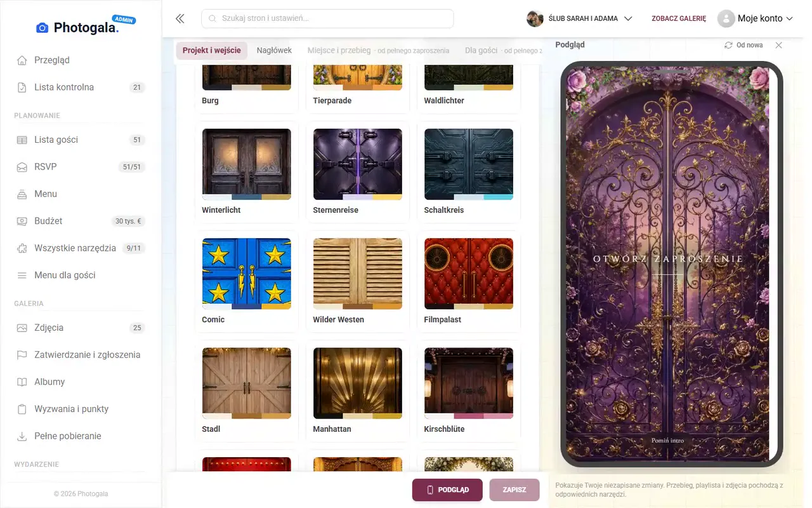Switch to the Projekt i wejście tab
The height and width of the screenshot is (508, 812).
pos(212,50)
